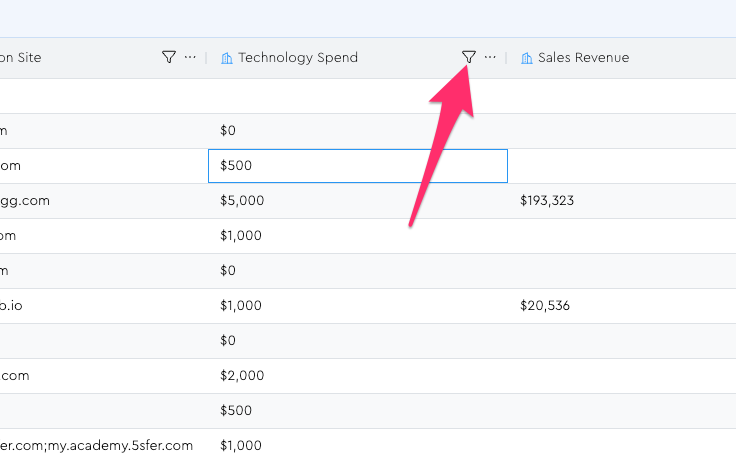Select the highlighted $500 cell
Image resolution: width=736 pixels, height=463 pixels.
[357, 166]
